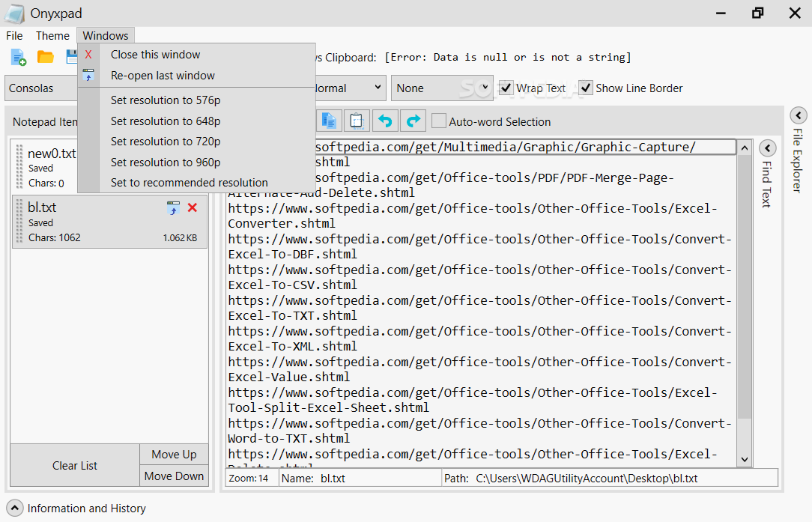Toggle the Wrap Text checkbox
The image size is (812, 522).
tap(506, 88)
